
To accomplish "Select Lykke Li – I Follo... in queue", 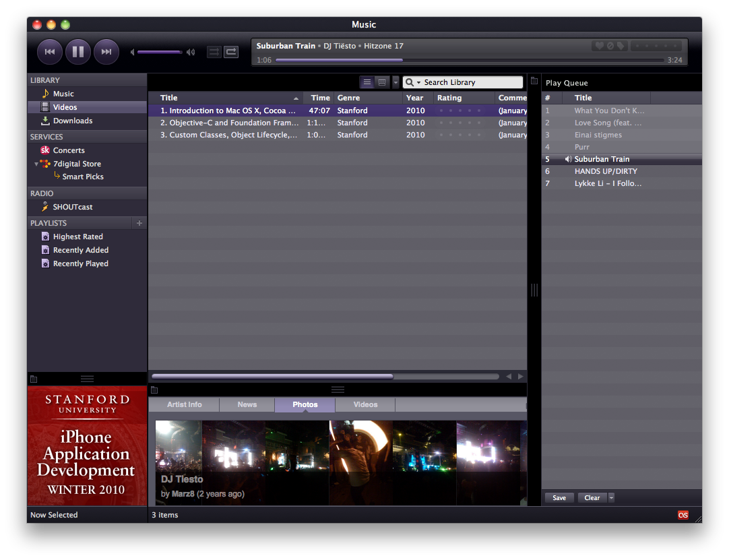I will point(622,183).
